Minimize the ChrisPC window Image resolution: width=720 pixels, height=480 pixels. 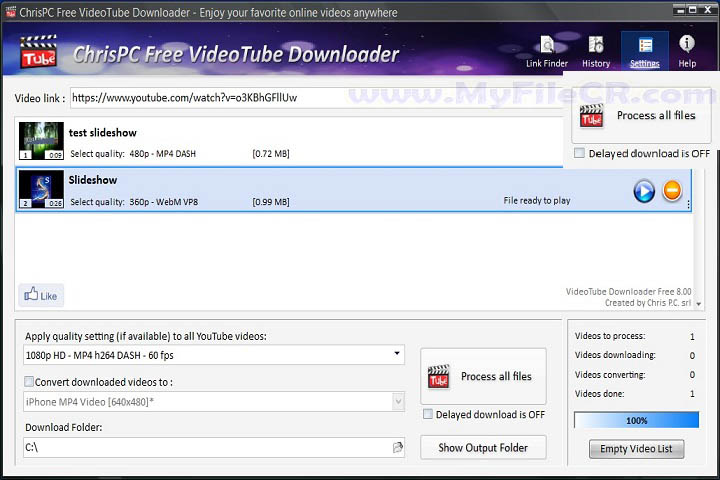[x=681, y=10]
